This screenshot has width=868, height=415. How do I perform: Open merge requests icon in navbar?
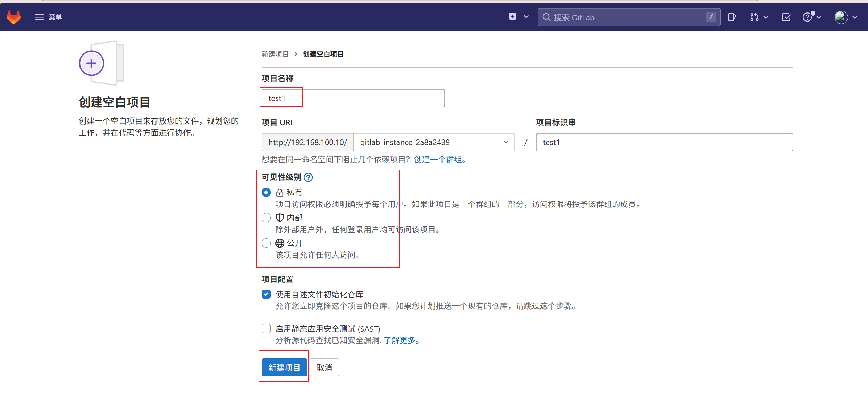(754, 17)
